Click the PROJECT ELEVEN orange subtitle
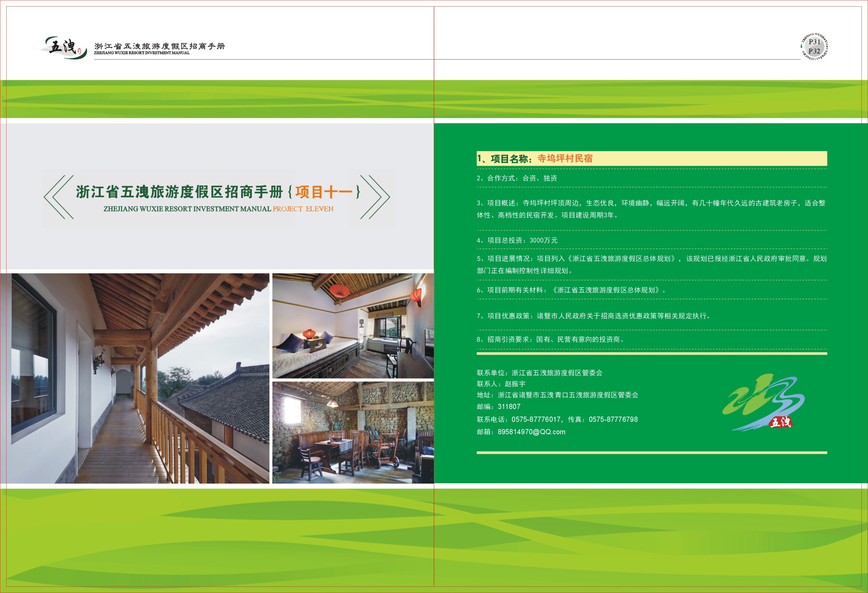Viewport: 868px width, 593px height. point(303,209)
